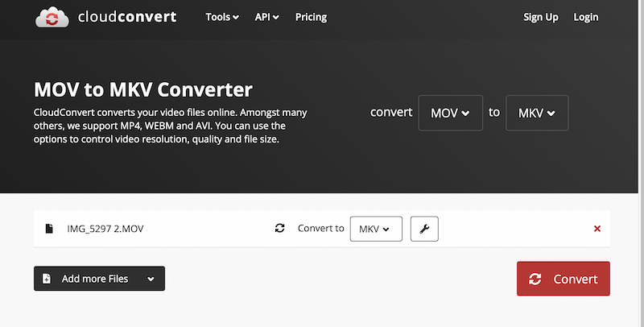Open conversion options with the wrench icon
Viewport: 644px width, 327px height.
(424, 229)
